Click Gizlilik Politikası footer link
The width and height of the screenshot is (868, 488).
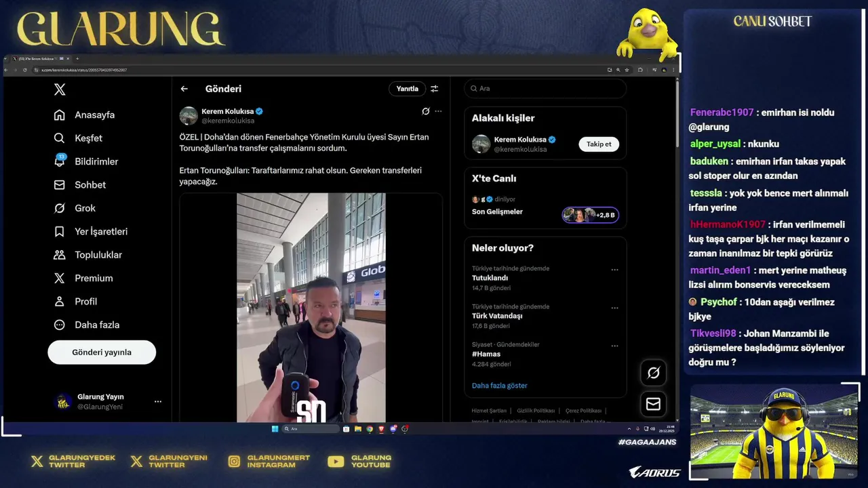coord(536,411)
